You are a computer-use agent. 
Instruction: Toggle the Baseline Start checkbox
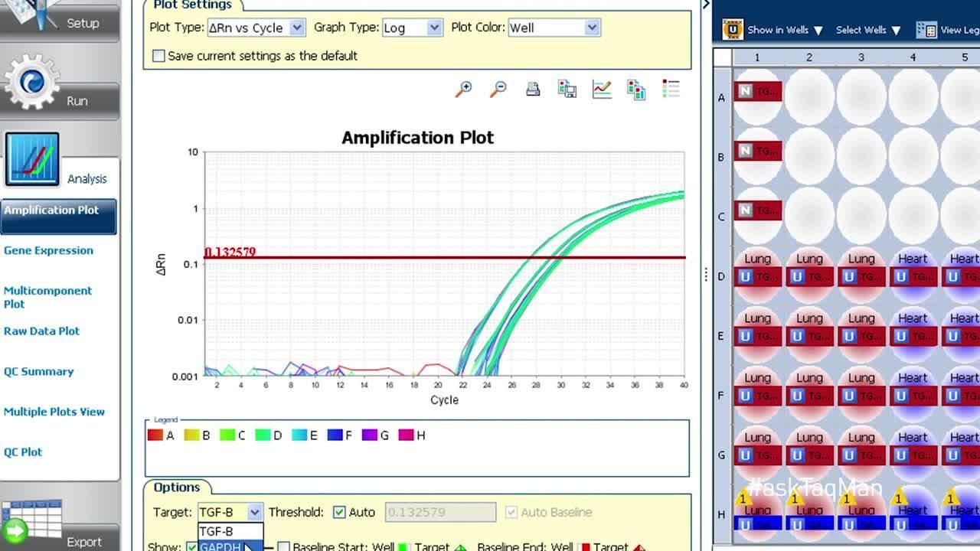pyautogui.click(x=284, y=546)
